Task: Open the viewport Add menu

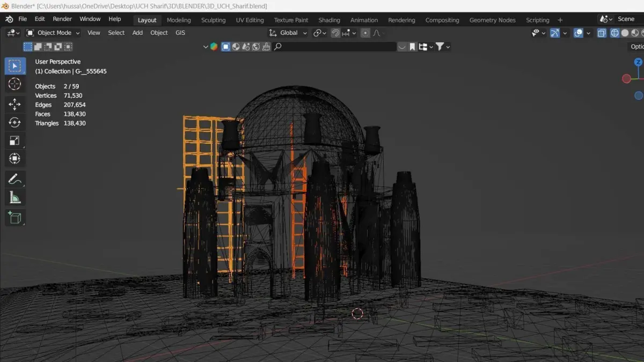Action: click(137, 33)
